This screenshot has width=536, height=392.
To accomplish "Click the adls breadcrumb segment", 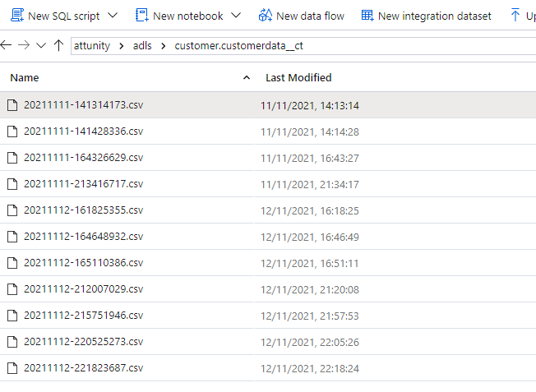I will coord(142,46).
